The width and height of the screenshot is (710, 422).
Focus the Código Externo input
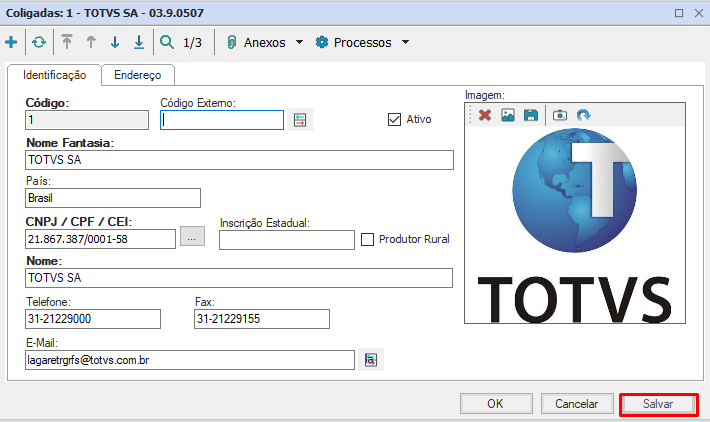[222, 120]
